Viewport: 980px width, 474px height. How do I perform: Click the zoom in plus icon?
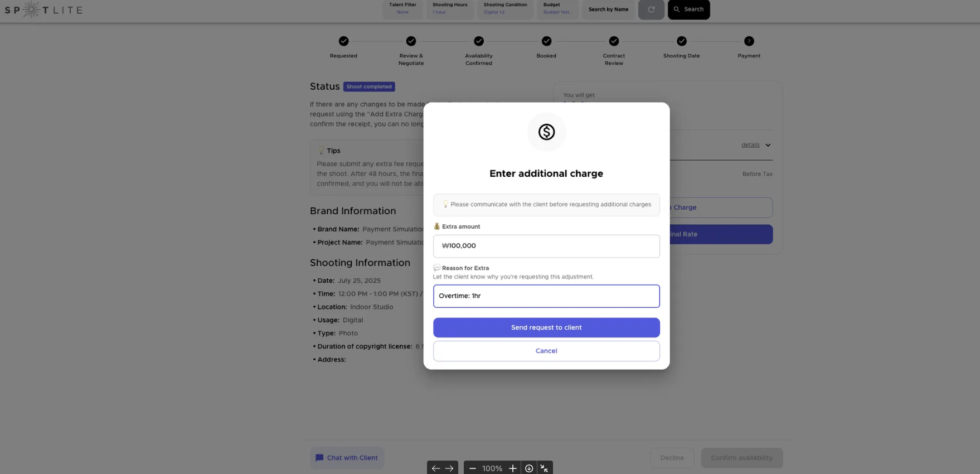(512, 468)
